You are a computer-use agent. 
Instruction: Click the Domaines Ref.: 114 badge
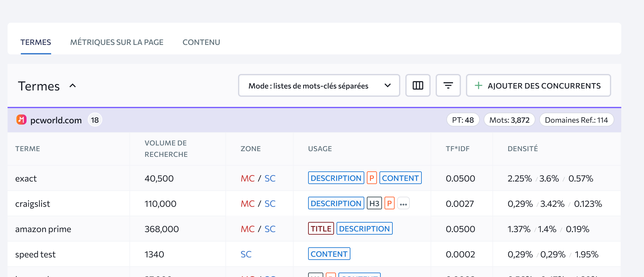(x=576, y=120)
